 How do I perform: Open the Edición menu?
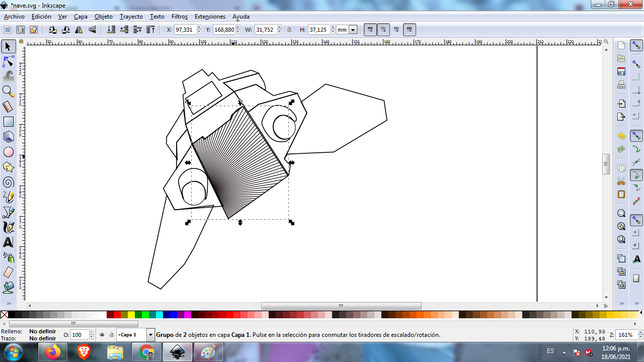point(41,17)
